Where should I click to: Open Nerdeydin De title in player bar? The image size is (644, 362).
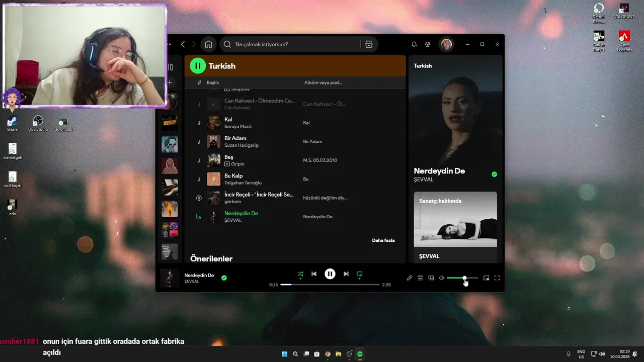[199, 275]
